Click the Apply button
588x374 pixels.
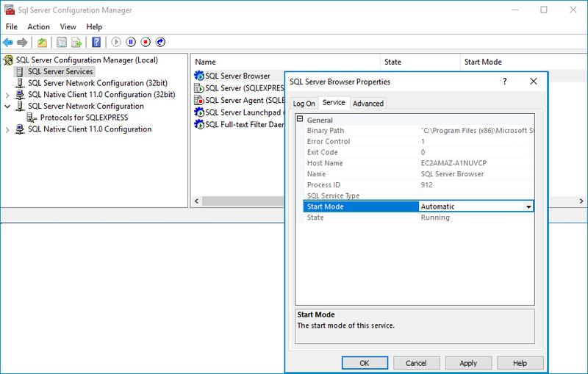point(468,363)
